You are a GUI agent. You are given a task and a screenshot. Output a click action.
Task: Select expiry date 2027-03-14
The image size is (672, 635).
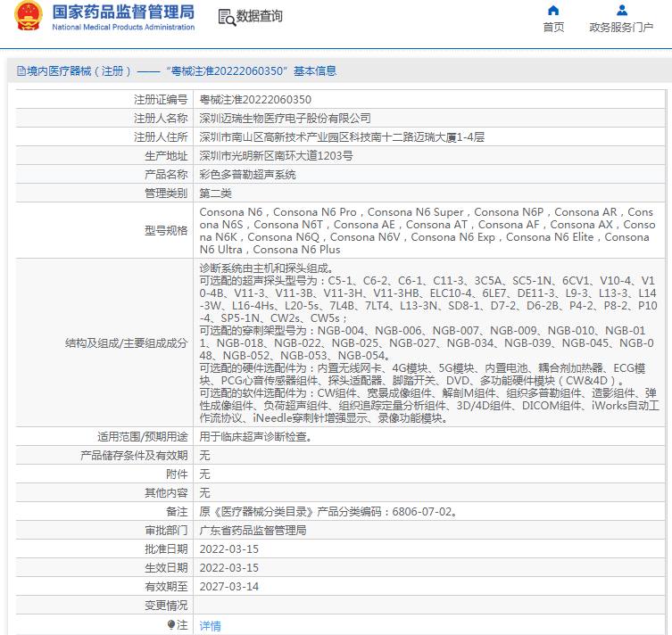228,587
